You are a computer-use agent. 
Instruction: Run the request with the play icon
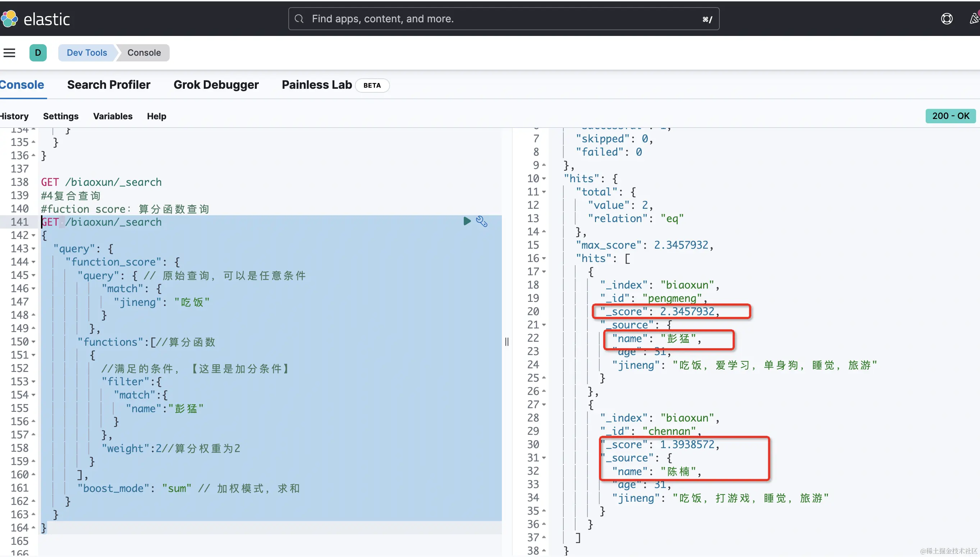(x=467, y=221)
